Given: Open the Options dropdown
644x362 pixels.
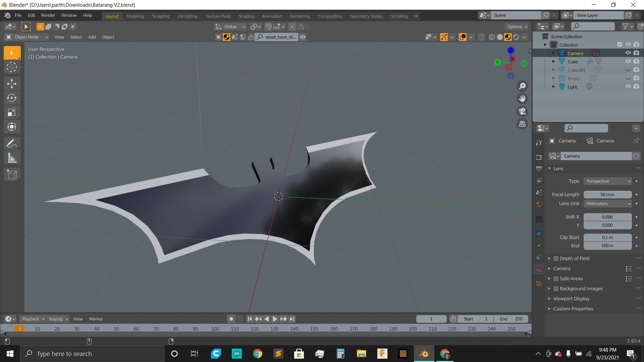Looking at the screenshot, I should [517, 27].
